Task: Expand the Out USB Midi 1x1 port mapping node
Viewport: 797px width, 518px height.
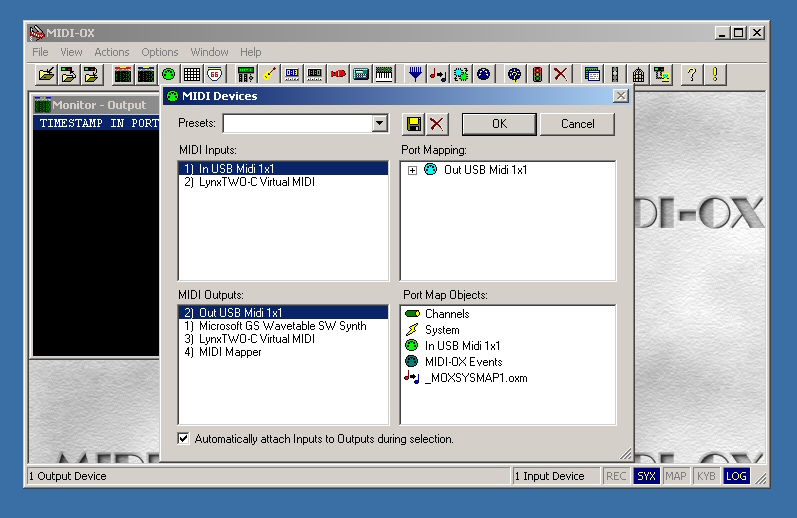Action: coord(412,170)
